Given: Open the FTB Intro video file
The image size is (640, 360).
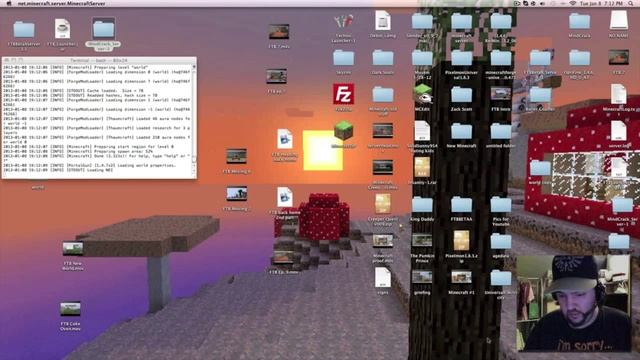Looking at the screenshot, I should [x=501, y=93].
